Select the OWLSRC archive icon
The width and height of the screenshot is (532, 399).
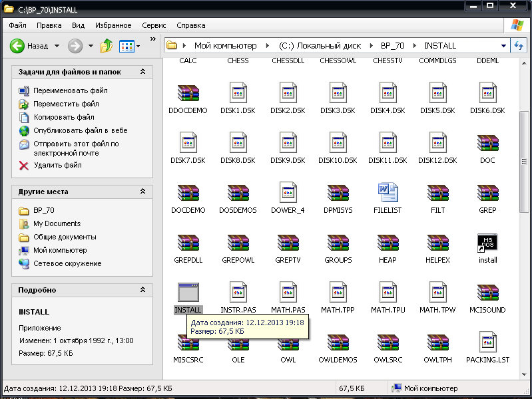tap(388, 342)
